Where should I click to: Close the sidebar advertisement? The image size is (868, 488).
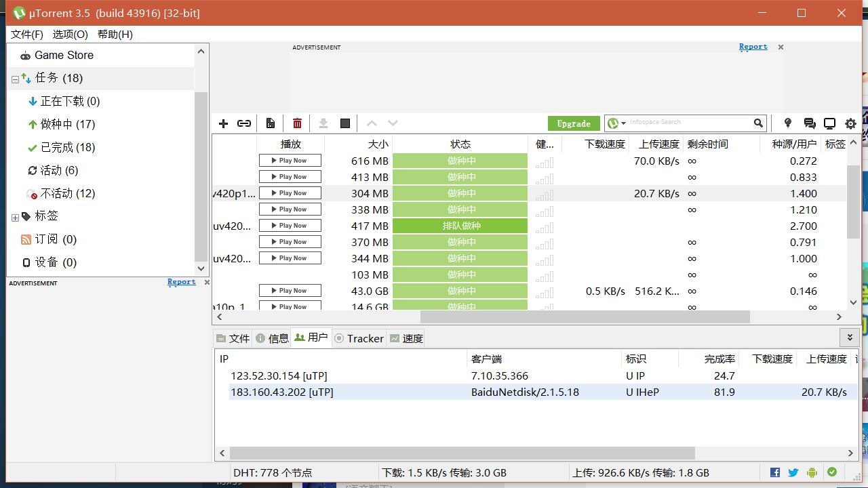[x=207, y=283]
